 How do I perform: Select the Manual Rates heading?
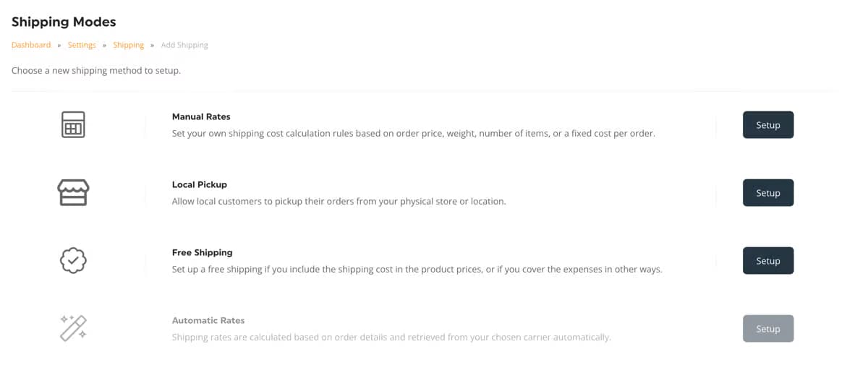(x=201, y=116)
